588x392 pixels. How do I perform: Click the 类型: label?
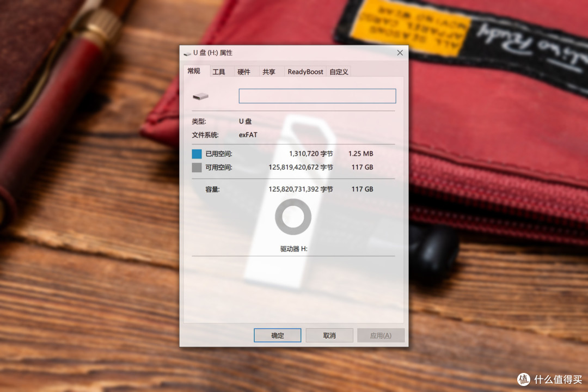click(199, 121)
